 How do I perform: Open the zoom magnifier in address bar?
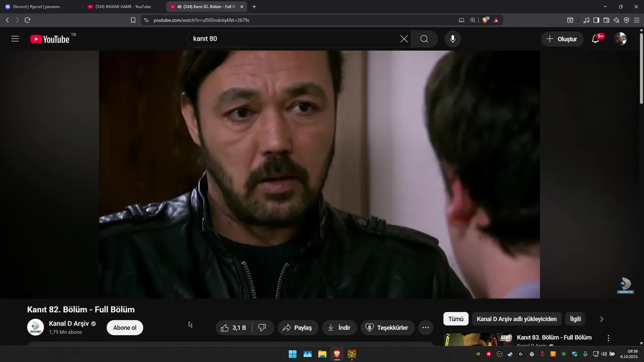(473, 20)
